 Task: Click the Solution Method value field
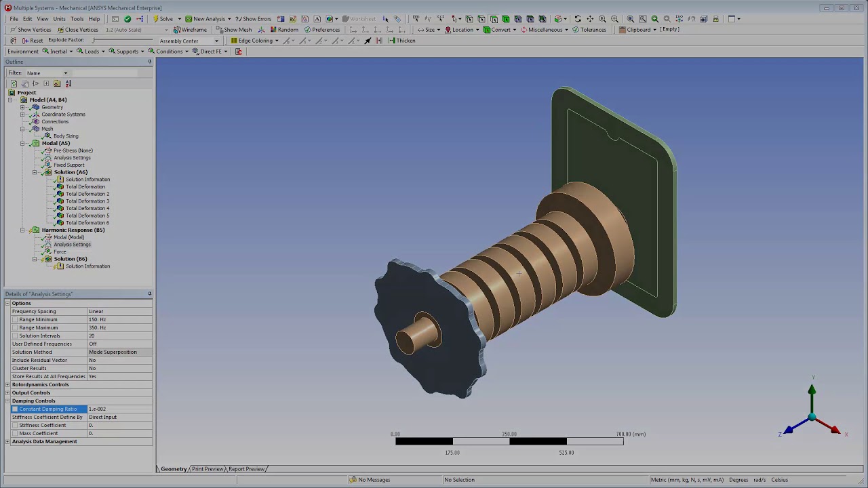pyautogui.click(x=119, y=352)
